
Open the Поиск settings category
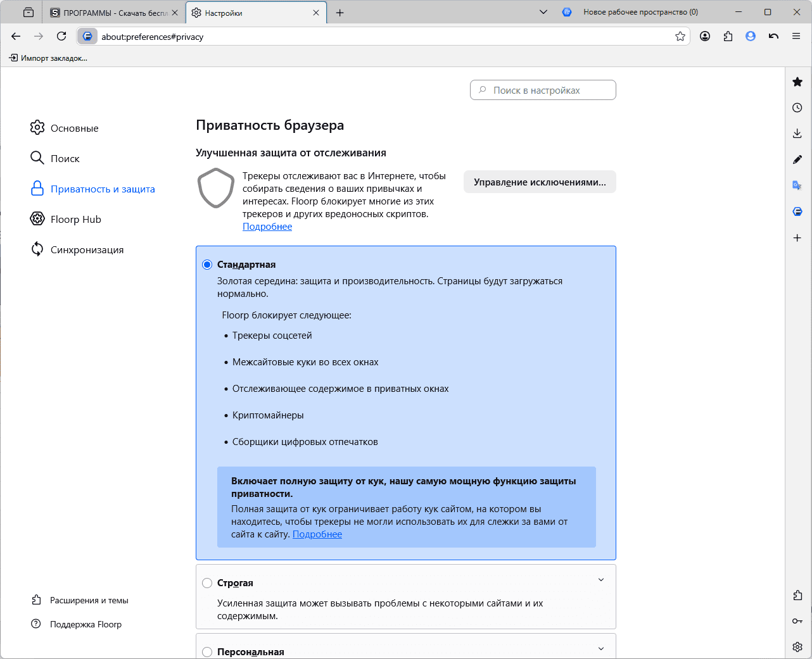pyautogui.click(x=54, y=158)
